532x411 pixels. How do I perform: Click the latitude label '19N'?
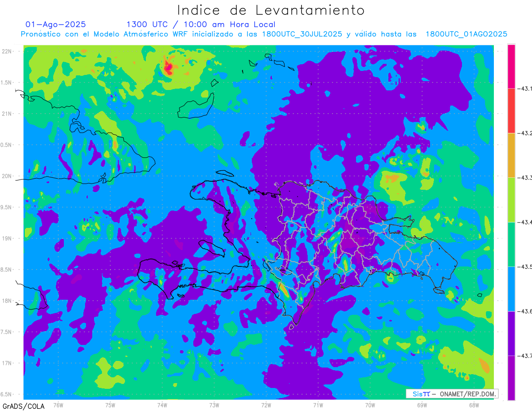click(x=7, y=239)
